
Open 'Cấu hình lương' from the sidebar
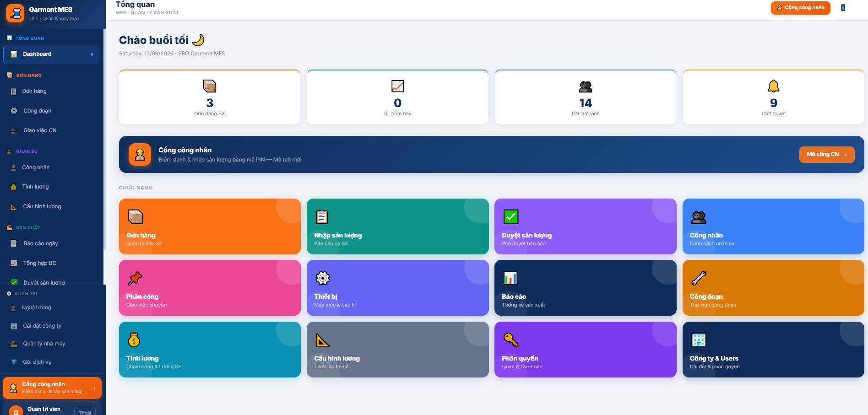(51, 206)
